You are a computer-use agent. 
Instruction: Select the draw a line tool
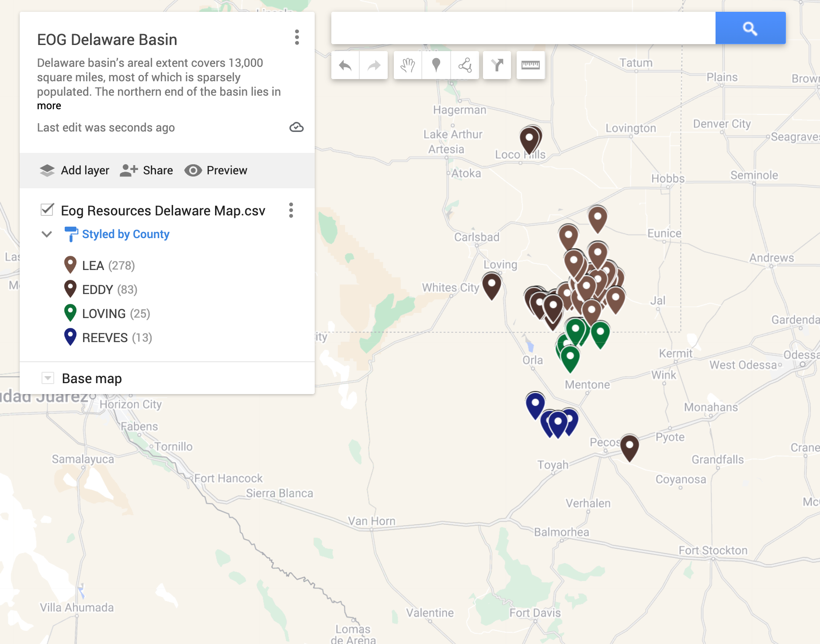(x=465, y=65)
